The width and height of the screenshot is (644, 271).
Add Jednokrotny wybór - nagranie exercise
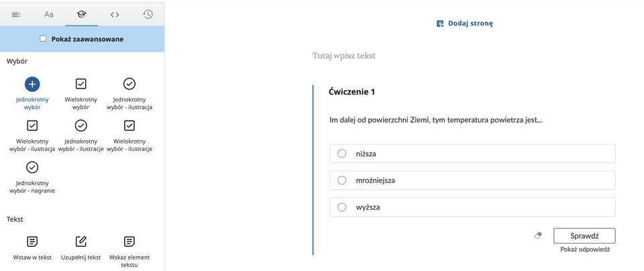[x=32, y=167]
